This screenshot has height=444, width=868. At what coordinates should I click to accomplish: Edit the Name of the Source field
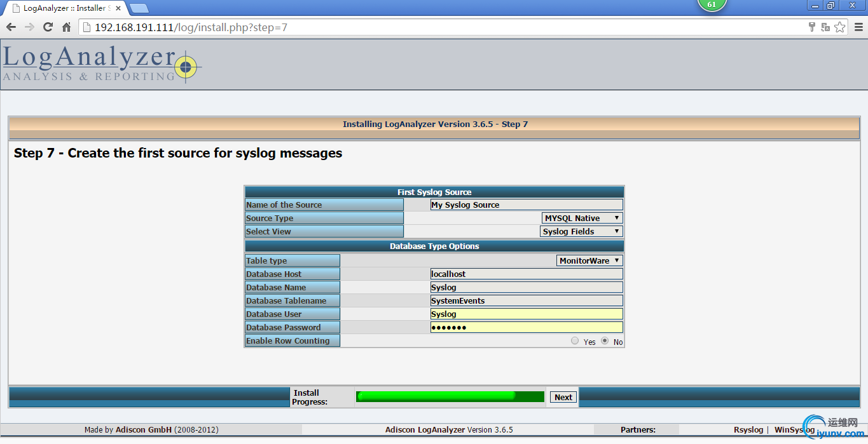click(527, 205)
